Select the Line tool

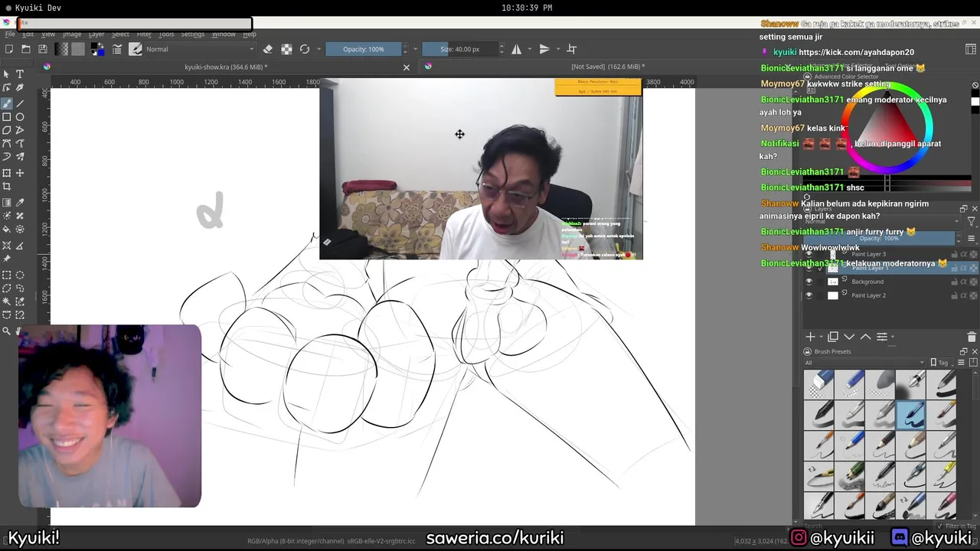20,103
